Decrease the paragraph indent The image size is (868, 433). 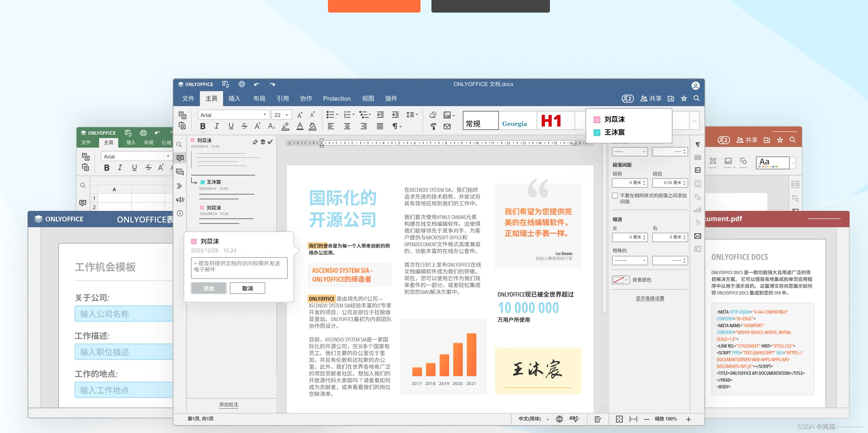click(x=380, y=115)
